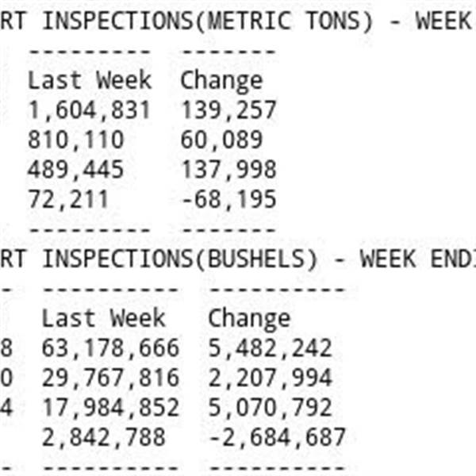Viewport: 476px width, 476px height.
Task: Click the bushels value 29,767,816
Action: tap(110, 378)
